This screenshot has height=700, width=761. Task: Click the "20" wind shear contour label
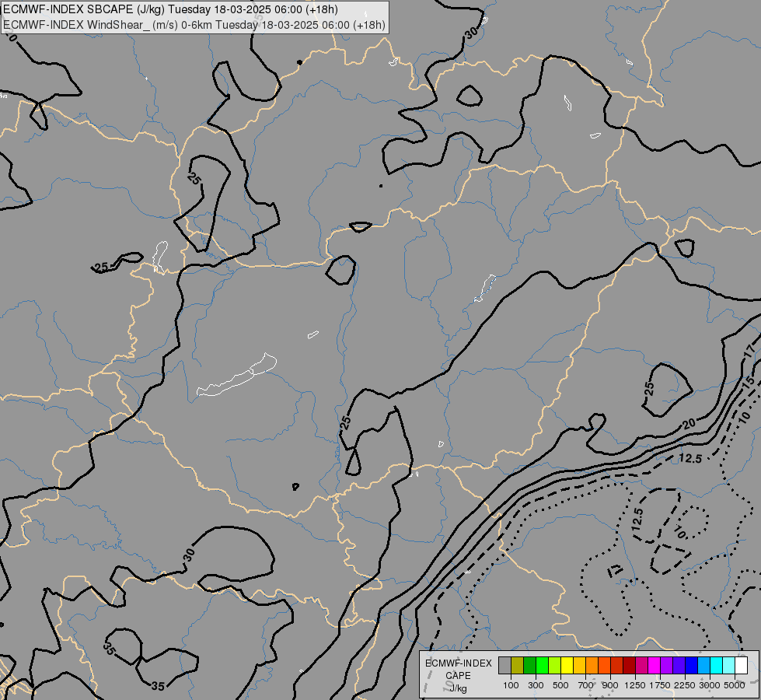tap(689, 424)
